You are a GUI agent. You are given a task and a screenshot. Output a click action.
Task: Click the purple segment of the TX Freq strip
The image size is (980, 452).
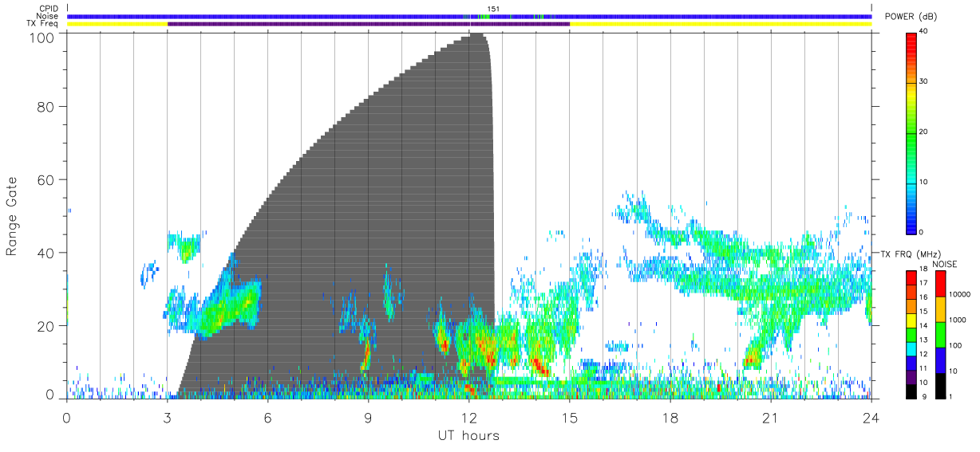click(x=369, y=24)
